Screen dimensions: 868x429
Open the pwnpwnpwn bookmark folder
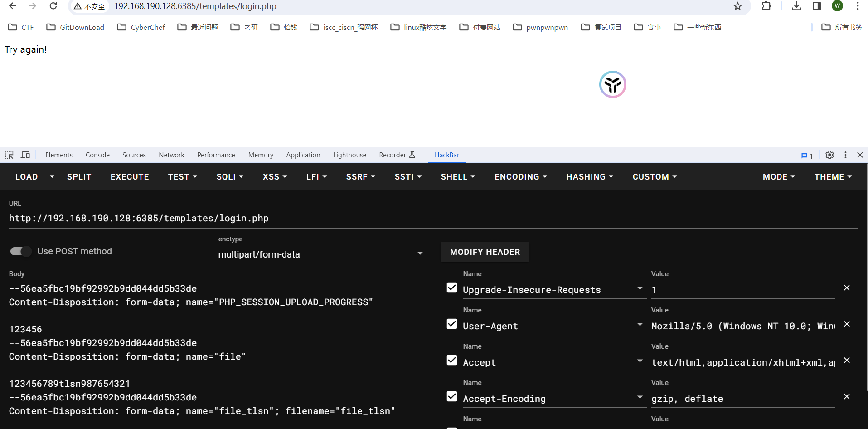[540, 27]
